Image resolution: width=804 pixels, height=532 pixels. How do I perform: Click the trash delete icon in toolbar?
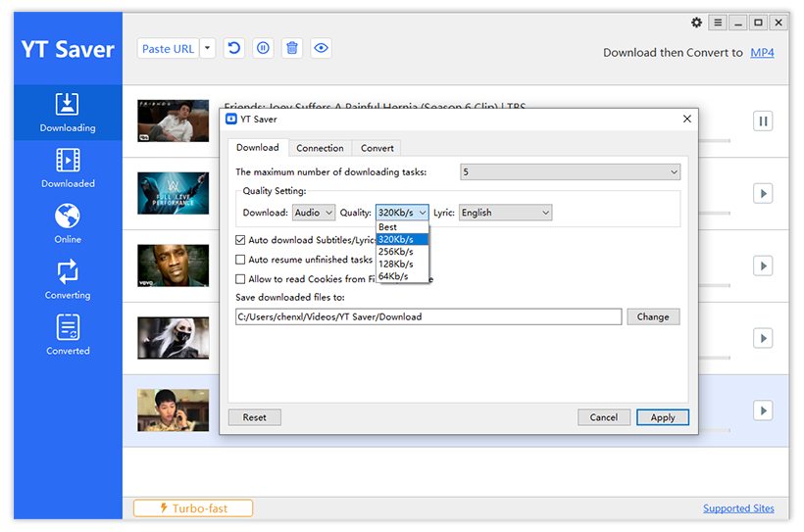(x=292, y=48)
